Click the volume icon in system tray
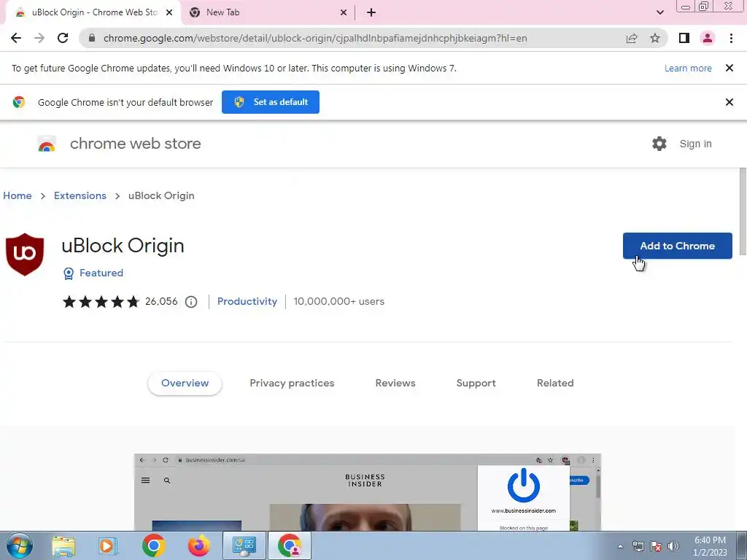The image size is (747, 560). (673, 546)
